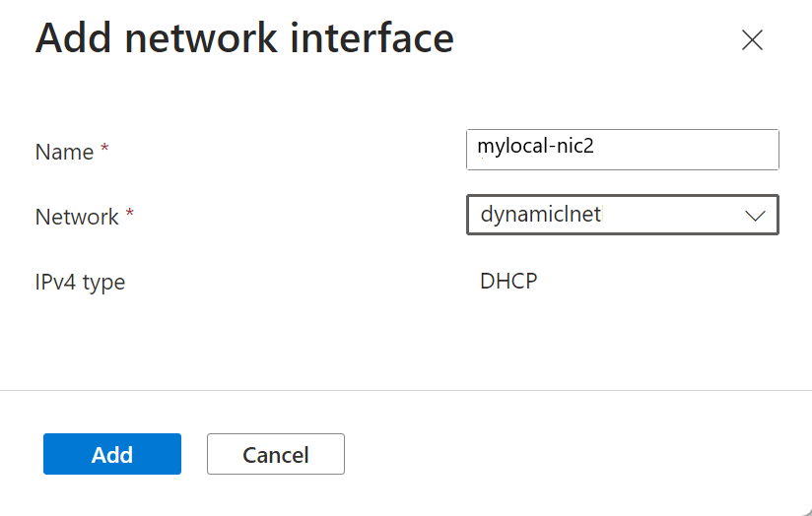Click the dynamiclnet selected value
Viewport: 812px width, 516px height.
pyautogui.click(x=540, y=214)
